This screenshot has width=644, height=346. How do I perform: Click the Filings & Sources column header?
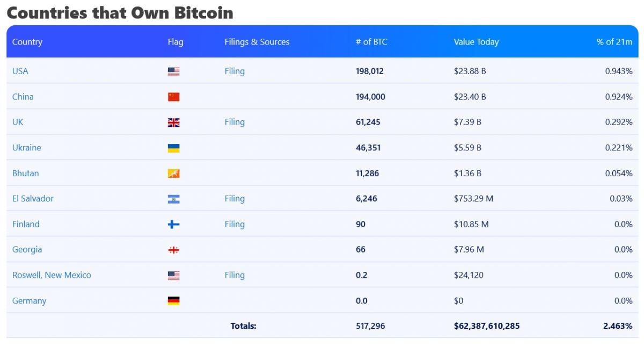pos(257,42)
